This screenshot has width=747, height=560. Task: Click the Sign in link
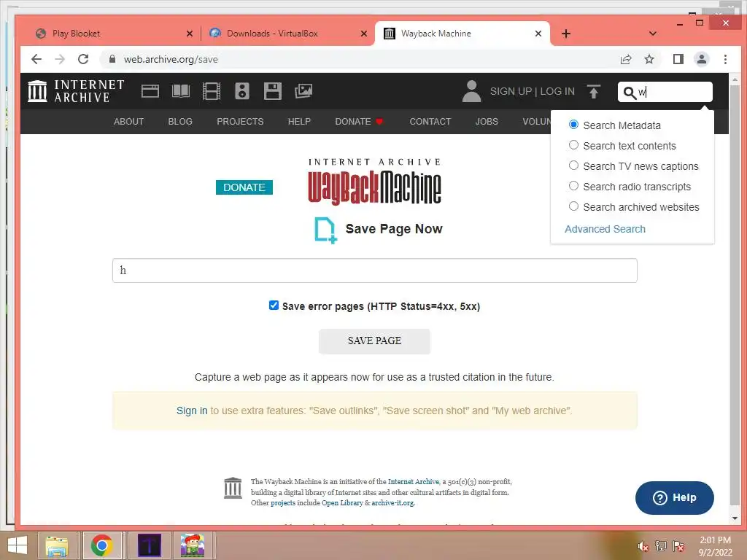pos(192,411)
